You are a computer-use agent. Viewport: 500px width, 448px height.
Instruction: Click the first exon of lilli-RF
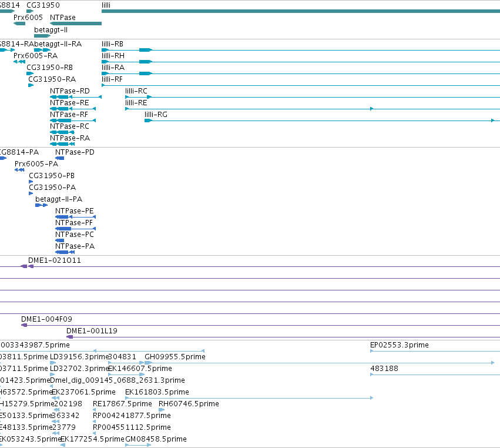click(103, 85)
